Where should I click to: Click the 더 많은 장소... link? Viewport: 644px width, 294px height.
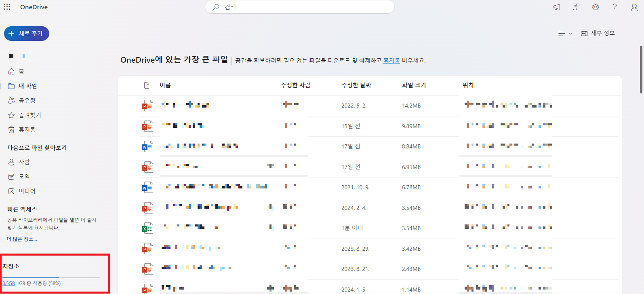click(22, 239)
